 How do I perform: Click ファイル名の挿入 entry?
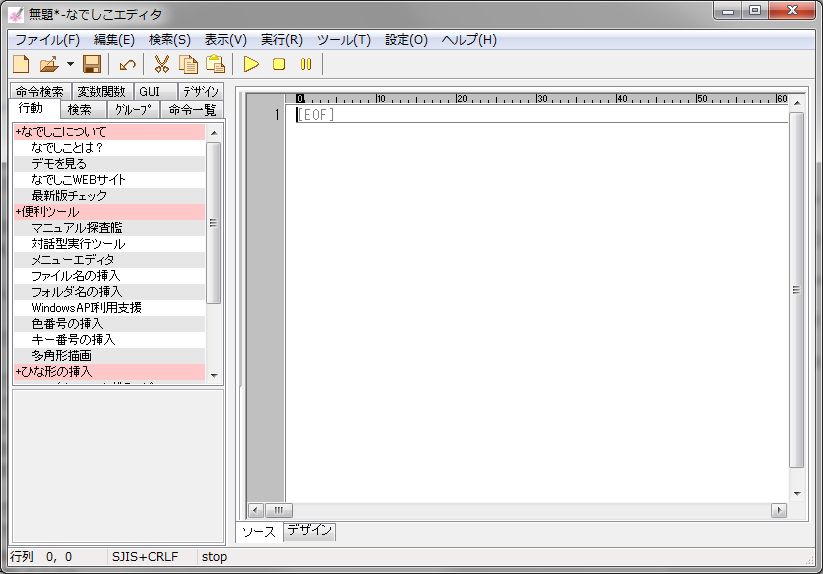(109, 275)
